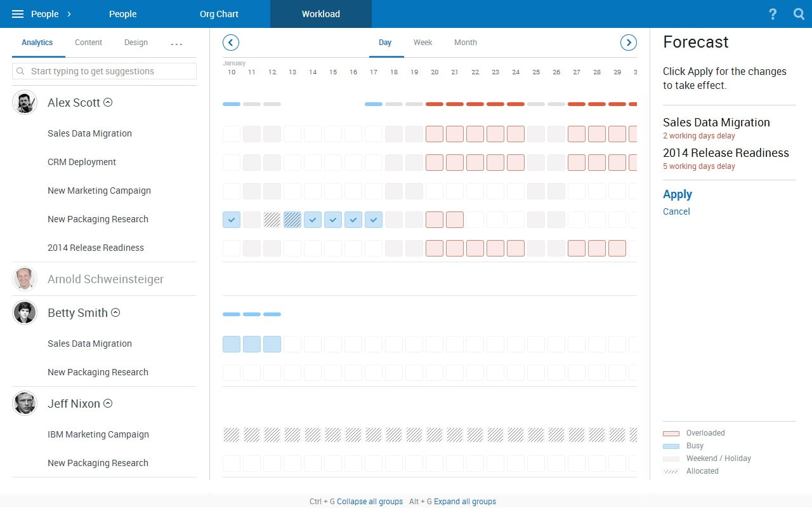Select the Content group tab
812x508 pixels.
click(88, 43)
